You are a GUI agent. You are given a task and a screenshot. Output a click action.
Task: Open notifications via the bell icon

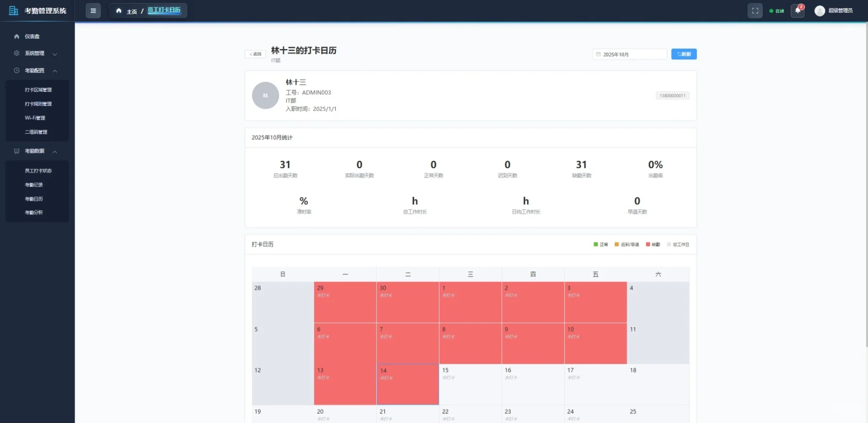pyautogui.click(x=798, y=11)
